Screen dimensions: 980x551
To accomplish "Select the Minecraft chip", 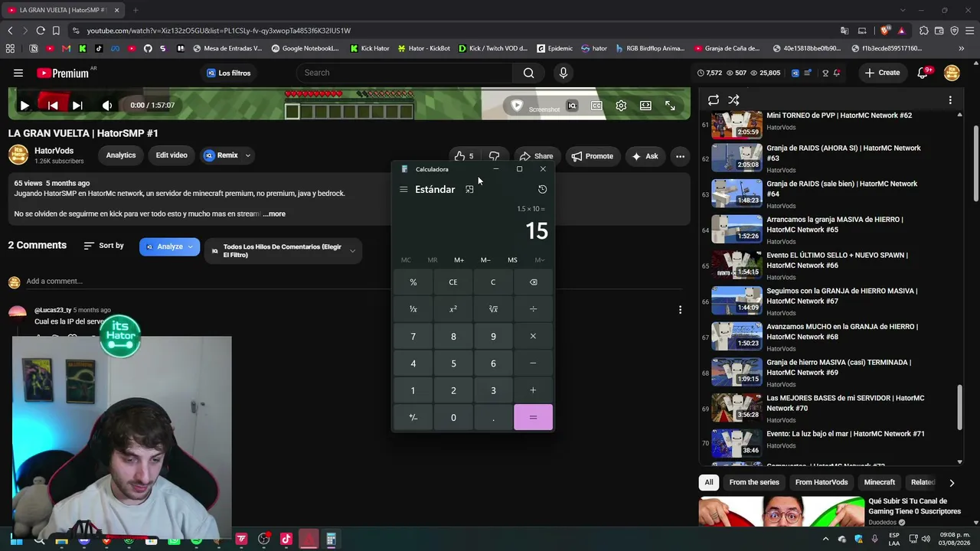I will (879, 482).
